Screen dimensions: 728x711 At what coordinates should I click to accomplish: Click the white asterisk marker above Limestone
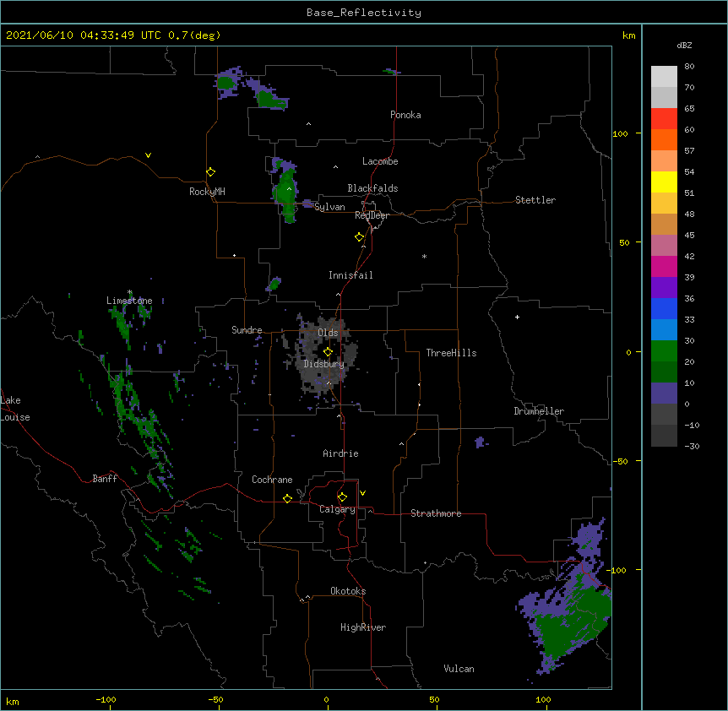pos(129,292)
